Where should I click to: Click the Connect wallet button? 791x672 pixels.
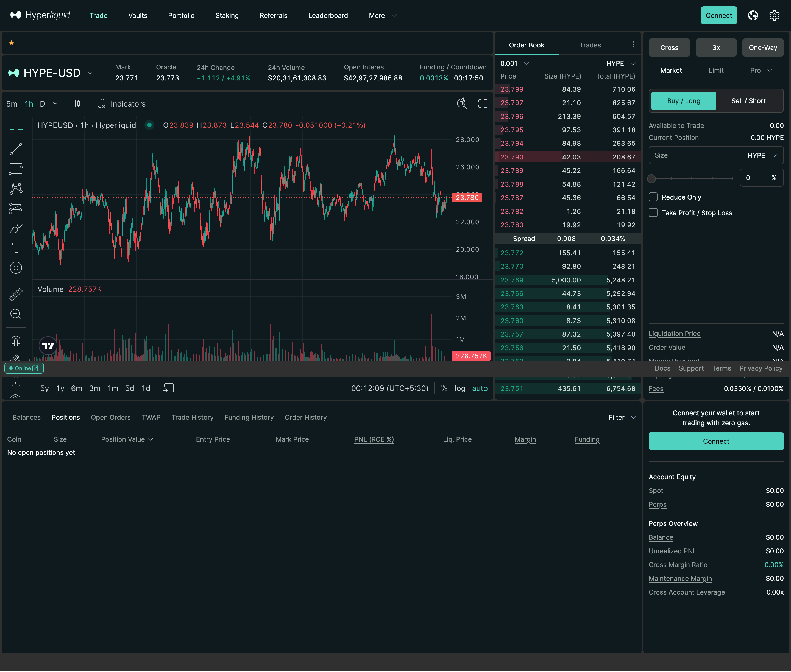pyautogui.click(x=718, y=15)
